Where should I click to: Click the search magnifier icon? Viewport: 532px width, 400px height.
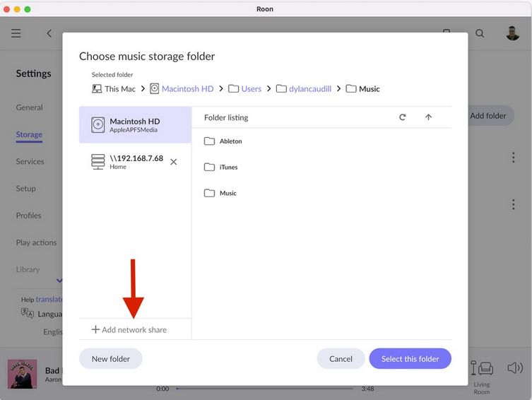(480, 33)
